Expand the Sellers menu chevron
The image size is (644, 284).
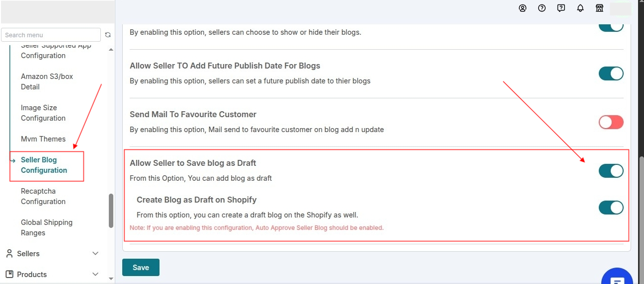[96, 254]
